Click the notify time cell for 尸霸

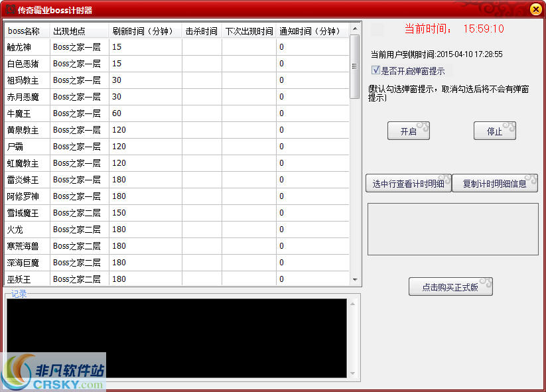(x=312, y=147)
